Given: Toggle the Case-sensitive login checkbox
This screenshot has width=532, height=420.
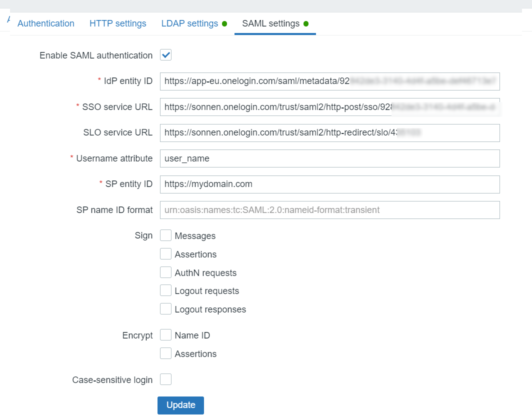Looking at the screenshot, I should tap(166, 379).
